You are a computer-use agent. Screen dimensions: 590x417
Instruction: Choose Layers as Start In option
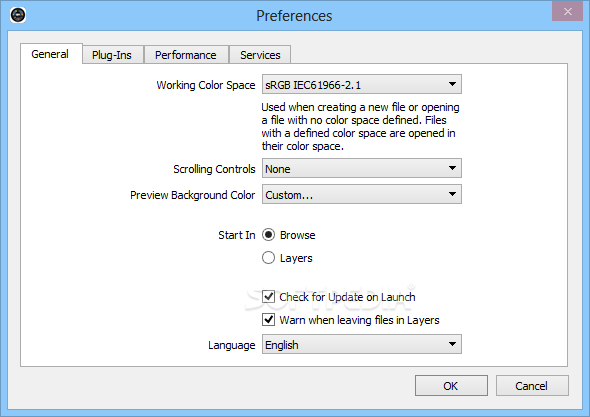[268, 258]
